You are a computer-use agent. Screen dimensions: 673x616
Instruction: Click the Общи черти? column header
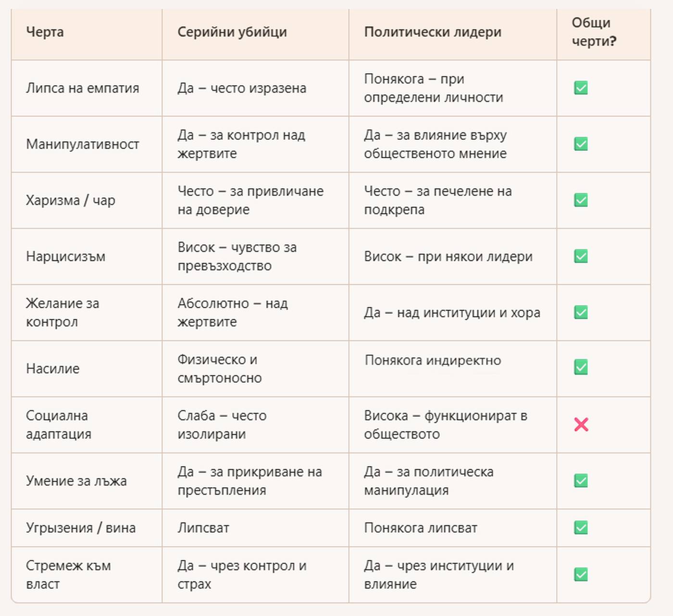click(x=594, y=32)
